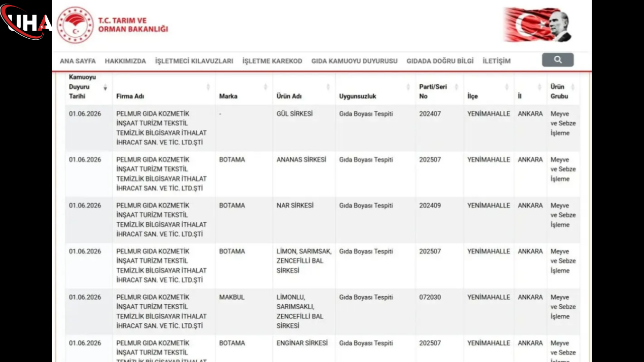Navigate to GIDADA DOĞRU BİLGİ
The height and width of the screenshot is (362, 644).
point(440,61)
